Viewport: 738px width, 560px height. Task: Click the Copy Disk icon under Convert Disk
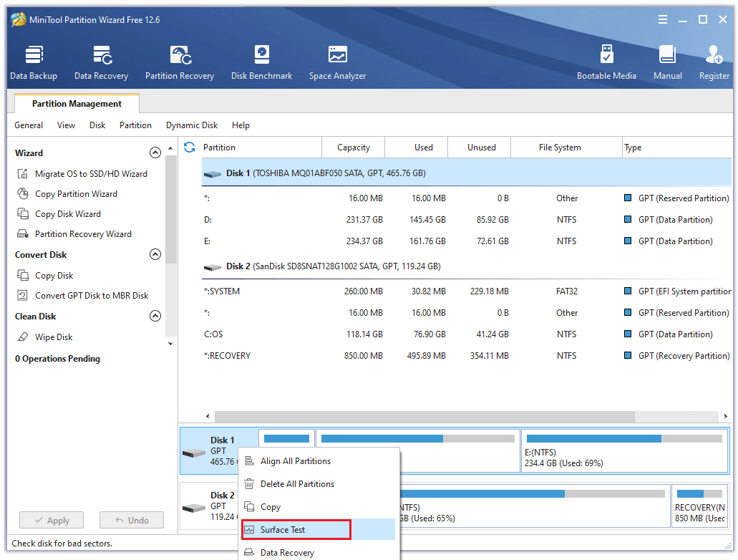click(23, 275)
